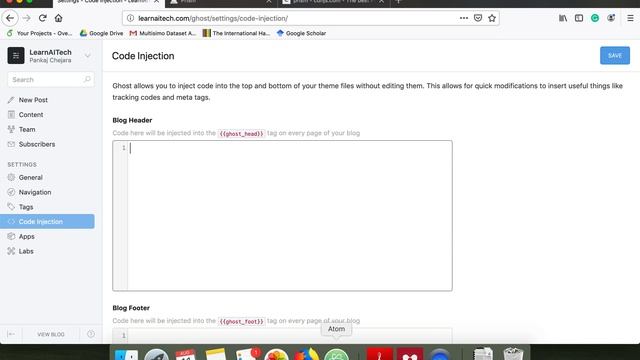
Task: Open the Multisimo Dataset Gmail bookmark
Action: click(163, 33)
